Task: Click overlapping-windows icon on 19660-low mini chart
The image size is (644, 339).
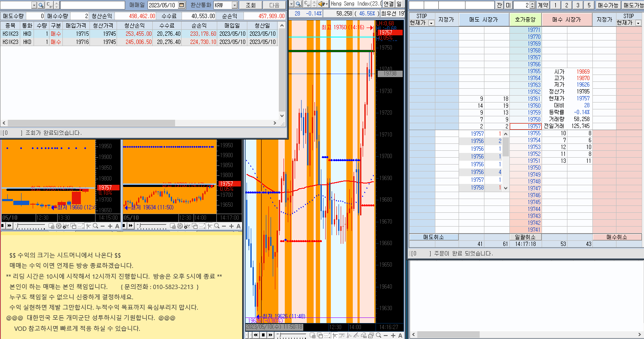Action: pos(73,226)
